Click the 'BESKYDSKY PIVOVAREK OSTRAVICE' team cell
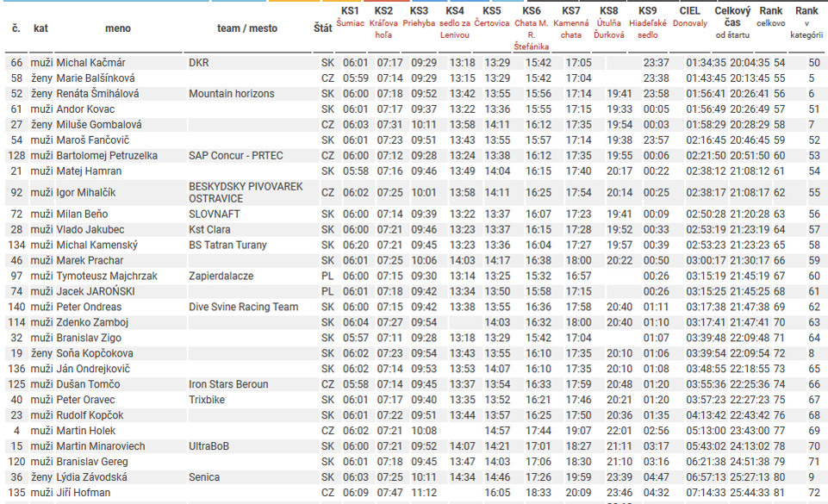 tap(246, 192)
